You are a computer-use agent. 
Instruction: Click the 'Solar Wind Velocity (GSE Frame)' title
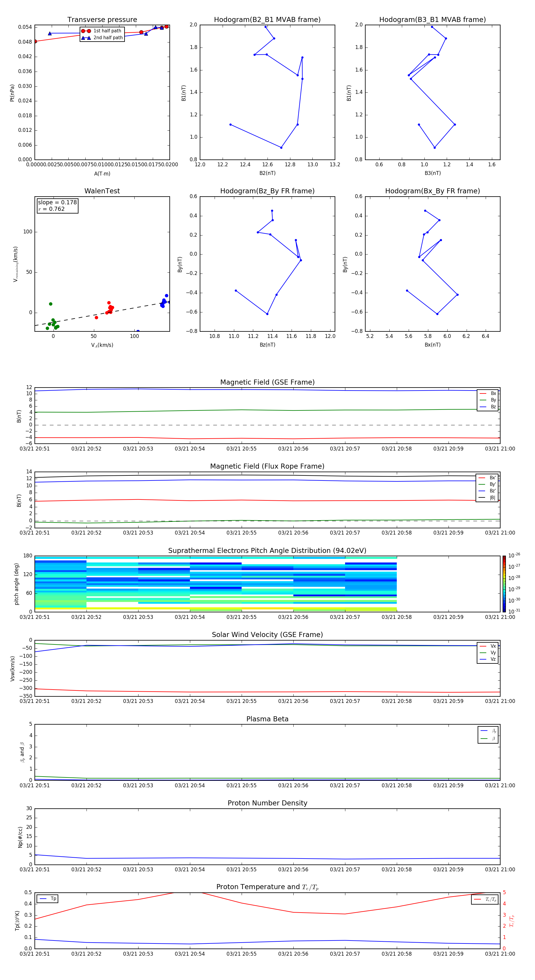click(x=267, y=635)
